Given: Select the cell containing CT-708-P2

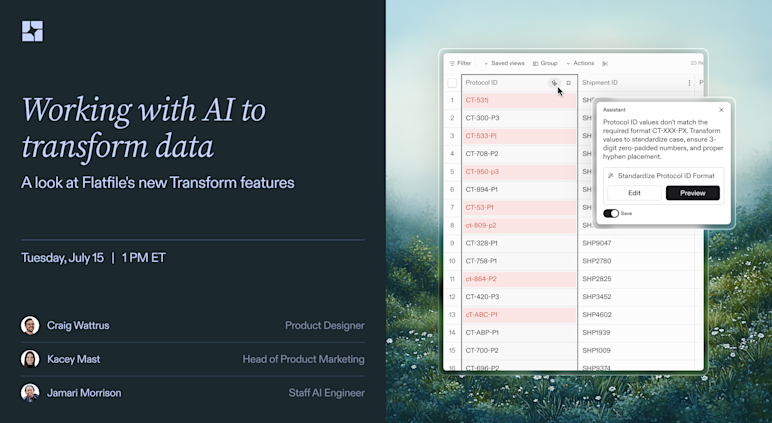Looking at the screenshot, I should [x=519, y=154].
